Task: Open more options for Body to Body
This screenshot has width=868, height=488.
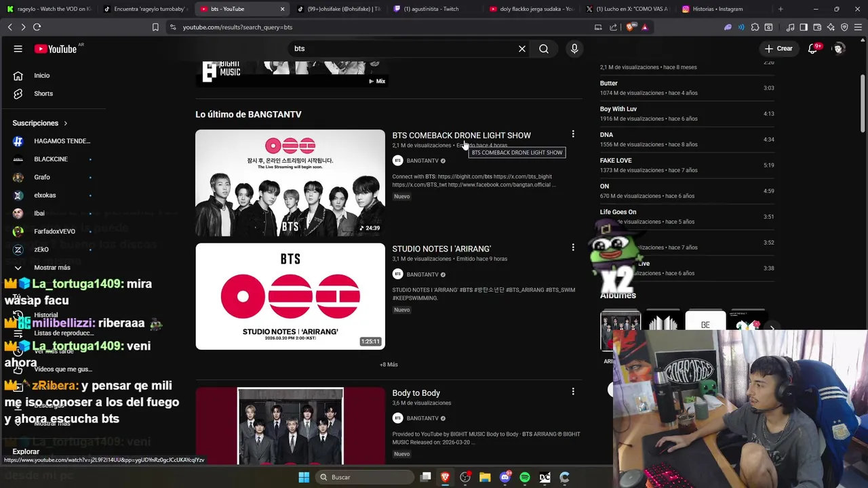Action: click(x=573, y=391)
